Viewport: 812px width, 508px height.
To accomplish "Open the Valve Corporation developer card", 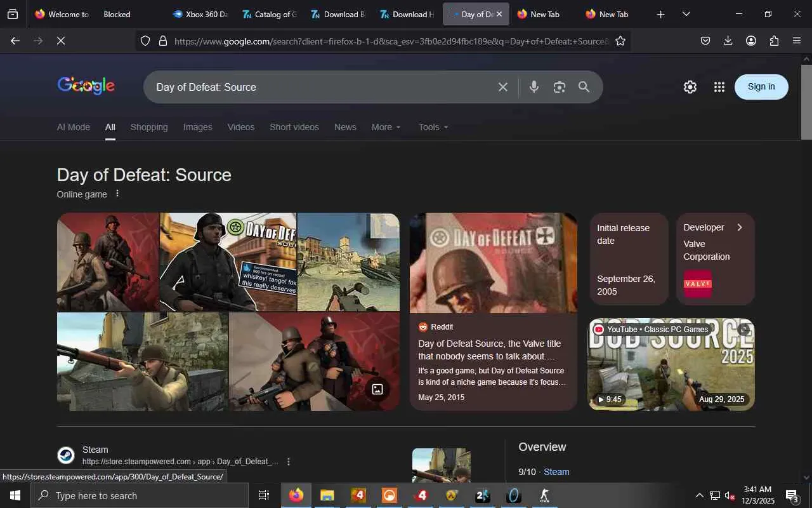I will tap(715, 258).
